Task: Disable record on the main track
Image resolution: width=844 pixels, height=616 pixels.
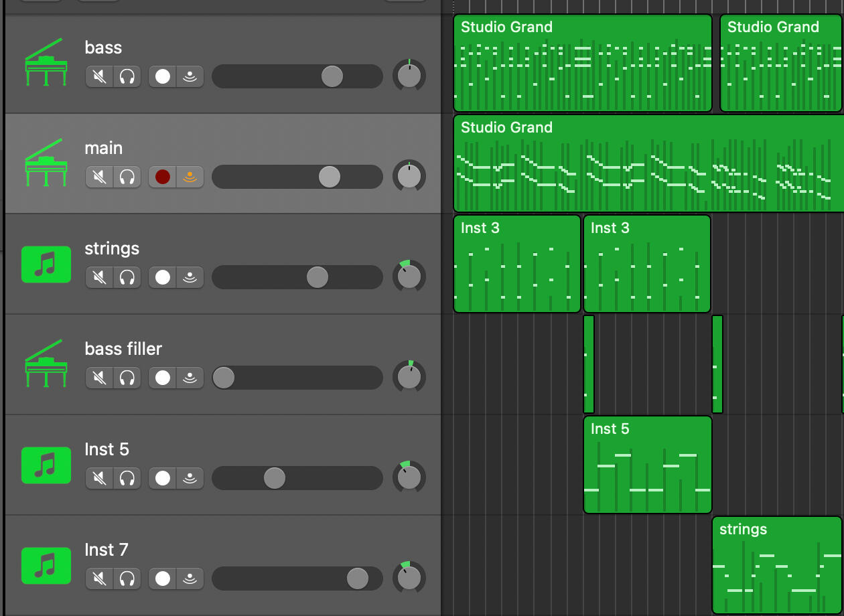Action: tap(163, 177)
